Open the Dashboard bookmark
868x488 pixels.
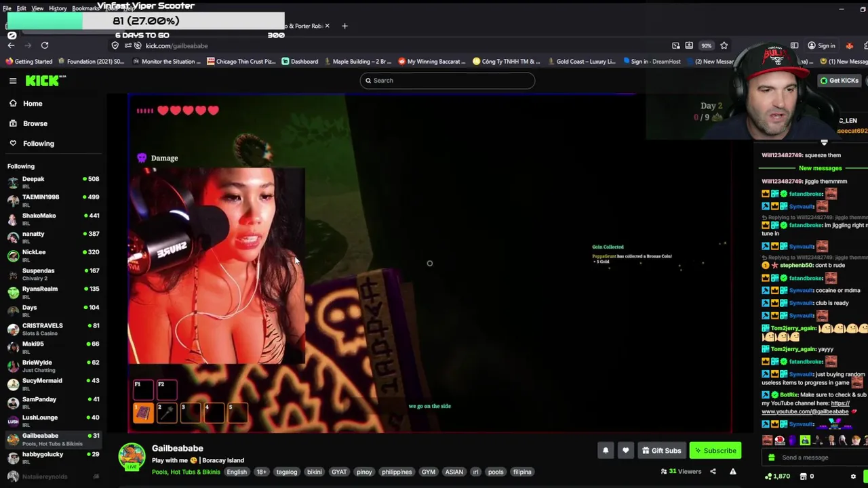(x=299, y=61)
